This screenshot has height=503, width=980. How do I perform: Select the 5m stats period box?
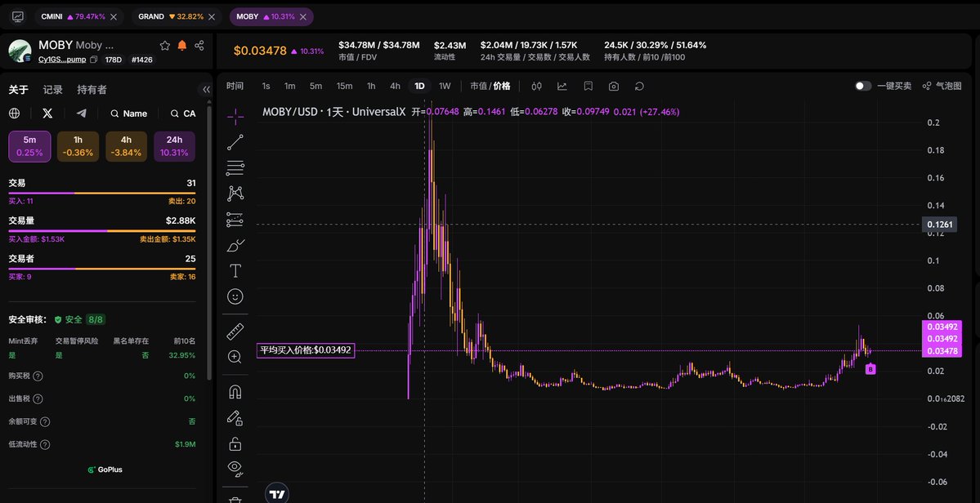point(29,147)
